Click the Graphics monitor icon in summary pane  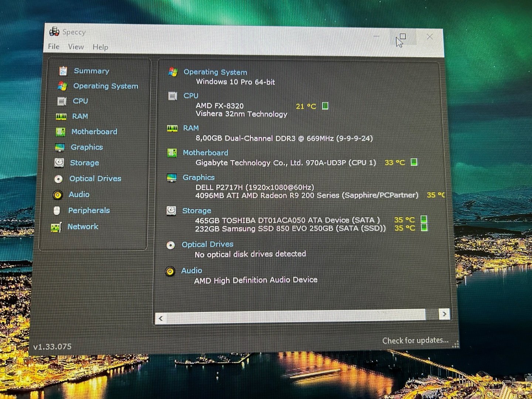pyautogui.click(x=172, y=178)
